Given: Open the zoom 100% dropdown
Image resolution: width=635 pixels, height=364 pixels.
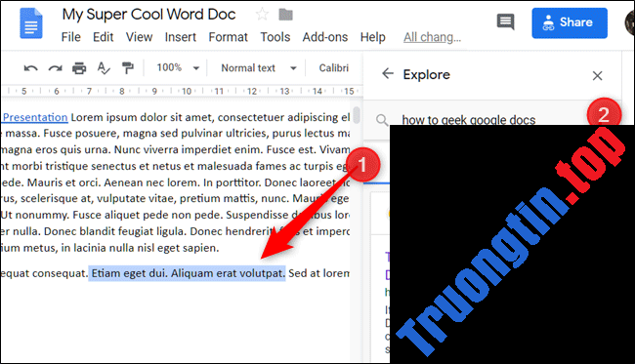Looking at the screenshot, I should tap(178, 67).
